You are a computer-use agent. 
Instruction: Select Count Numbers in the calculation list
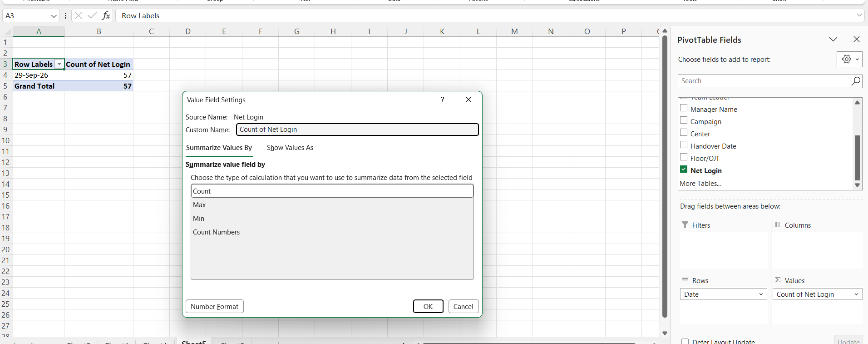tap(332, 232)
